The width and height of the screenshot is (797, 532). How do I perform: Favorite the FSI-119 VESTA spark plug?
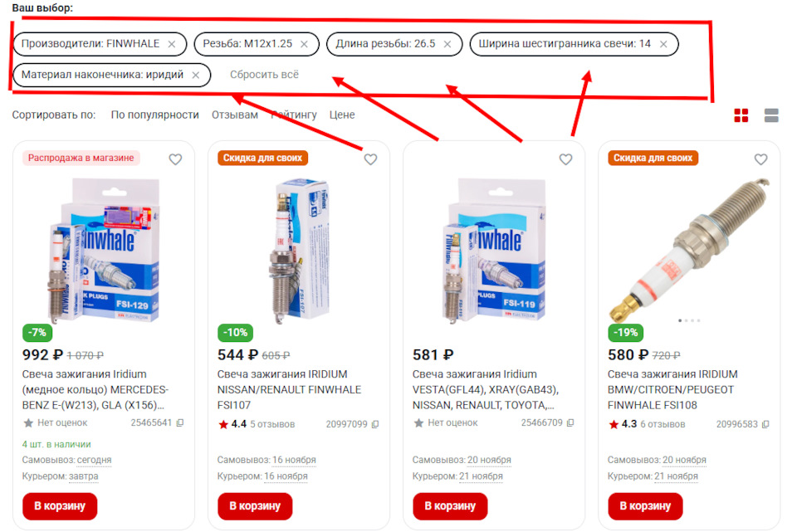pos(565,159)
